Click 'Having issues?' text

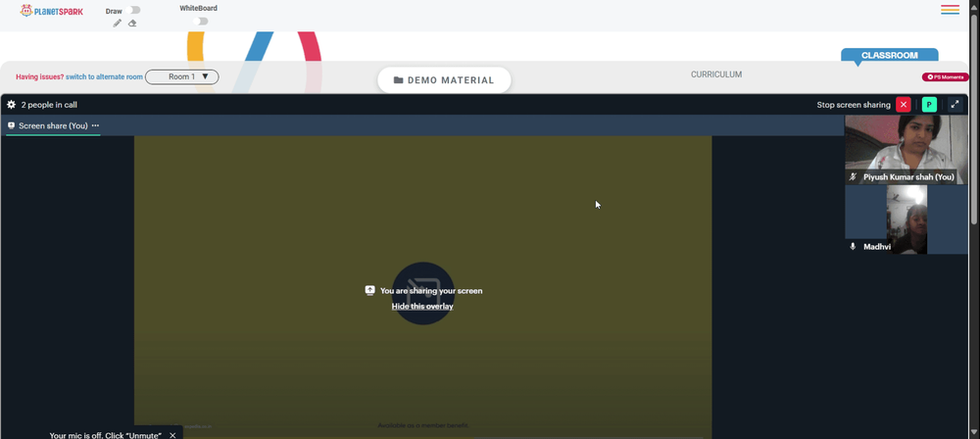[40, 76]
